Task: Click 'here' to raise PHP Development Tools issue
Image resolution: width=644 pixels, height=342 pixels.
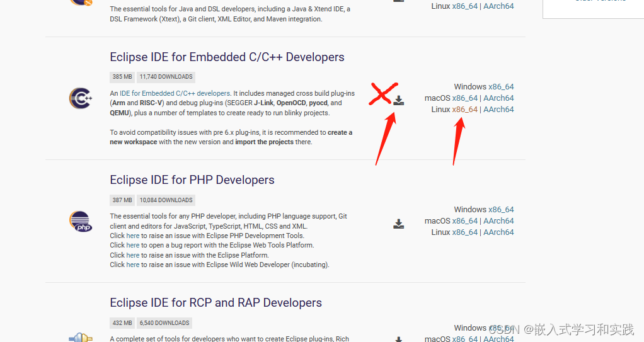Action: coord(133,236)
